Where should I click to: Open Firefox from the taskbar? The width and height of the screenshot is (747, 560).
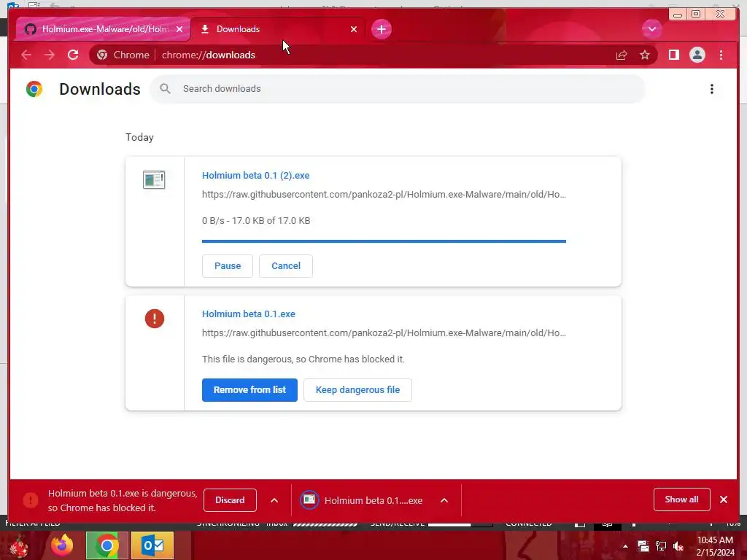pyautogui.click(x=63, y=545)
